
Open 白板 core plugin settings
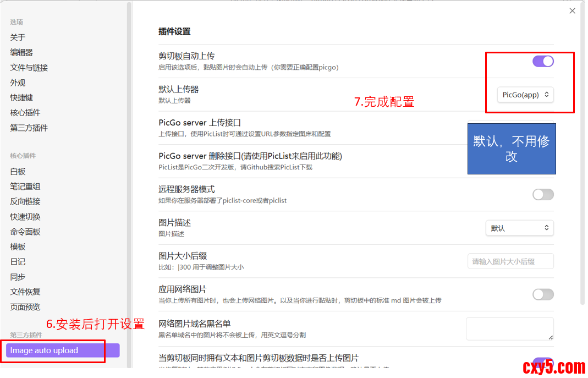point(18,172)
